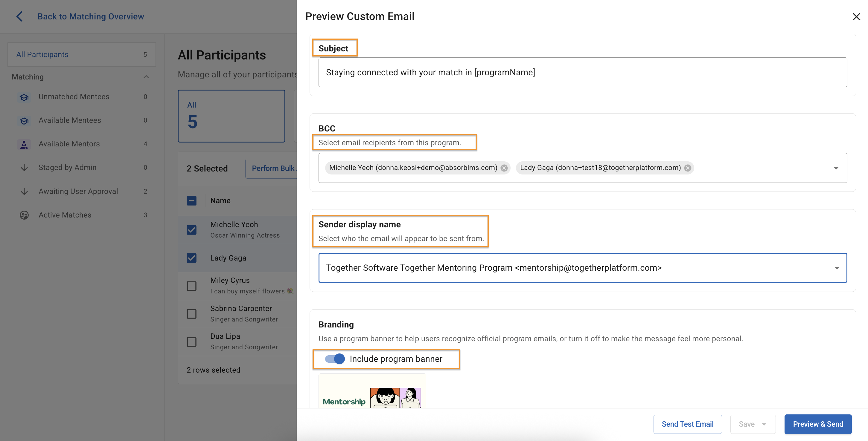
Task: Remove Michelle Yeoh from BCC recipients
Action: [504, 168]
